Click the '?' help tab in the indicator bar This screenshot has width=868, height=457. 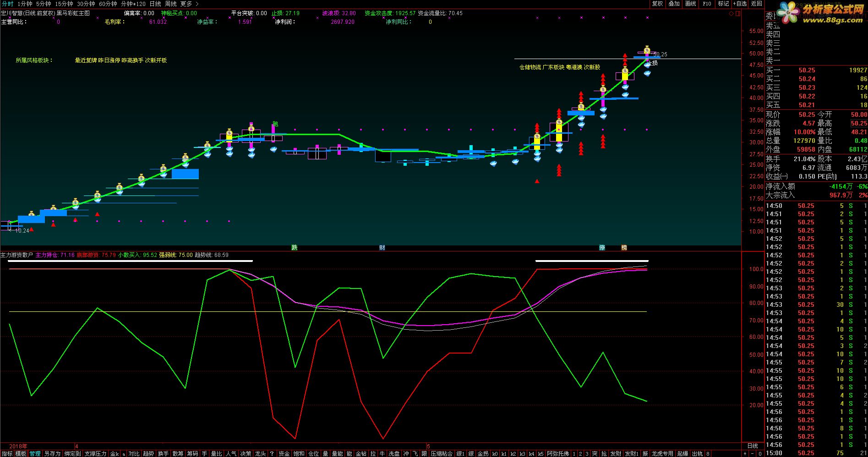pos(272,453)
